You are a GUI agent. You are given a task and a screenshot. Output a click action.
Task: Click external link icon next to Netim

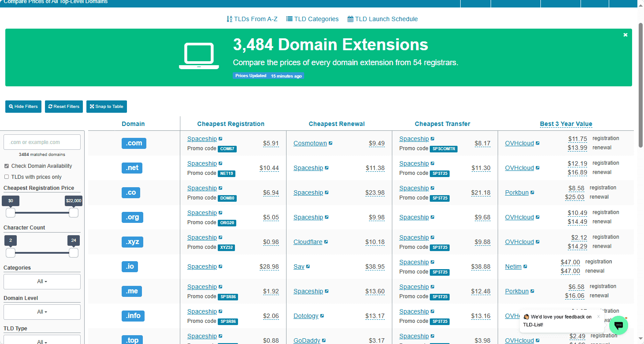coord(525,266)
